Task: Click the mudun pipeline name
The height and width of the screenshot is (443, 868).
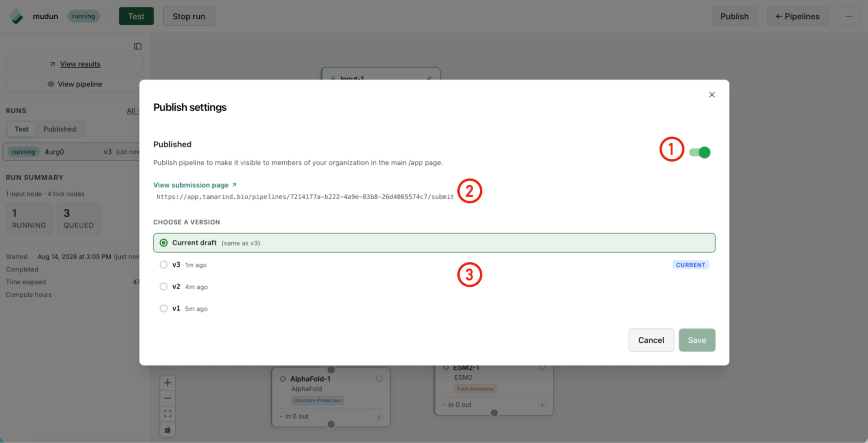Action: coord(46,16)
